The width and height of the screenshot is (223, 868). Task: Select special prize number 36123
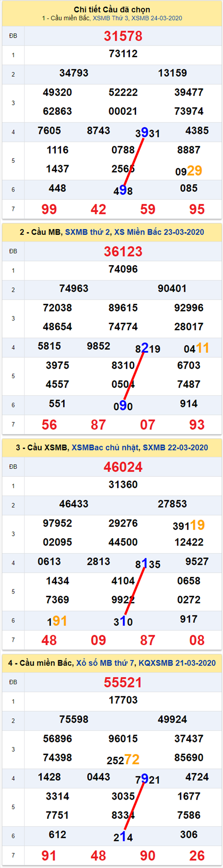coord(123,252)
